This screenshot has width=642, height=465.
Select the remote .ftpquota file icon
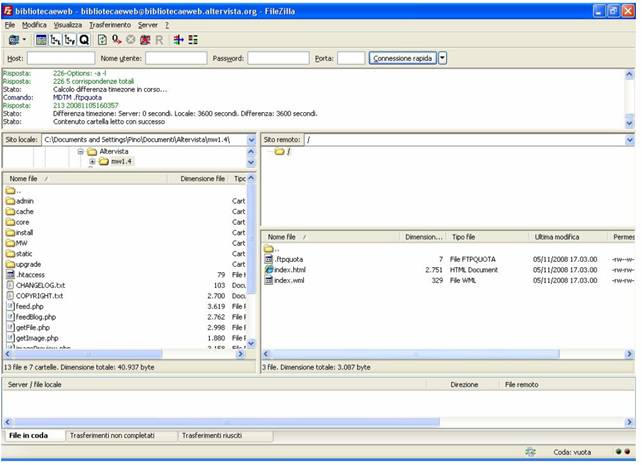point(269,259)
